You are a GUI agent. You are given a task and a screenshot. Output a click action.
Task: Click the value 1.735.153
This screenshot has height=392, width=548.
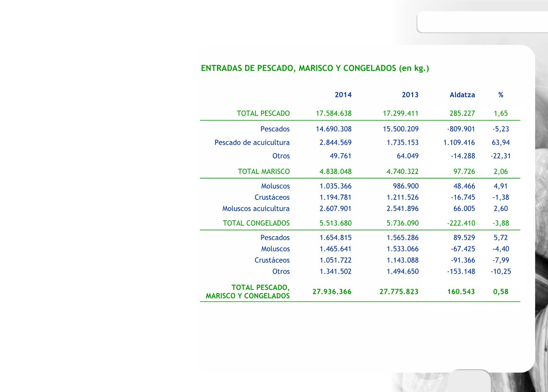click(x=403, y=142)
